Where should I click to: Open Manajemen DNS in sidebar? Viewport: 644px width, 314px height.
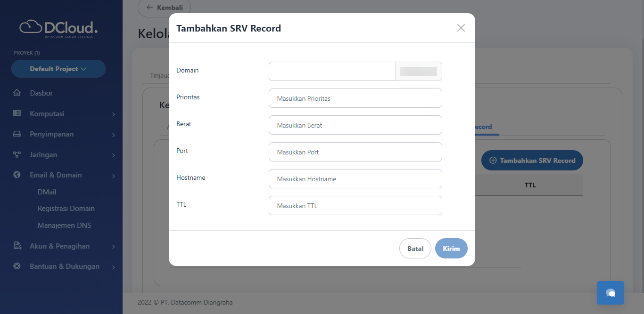[x=64, y=225]
